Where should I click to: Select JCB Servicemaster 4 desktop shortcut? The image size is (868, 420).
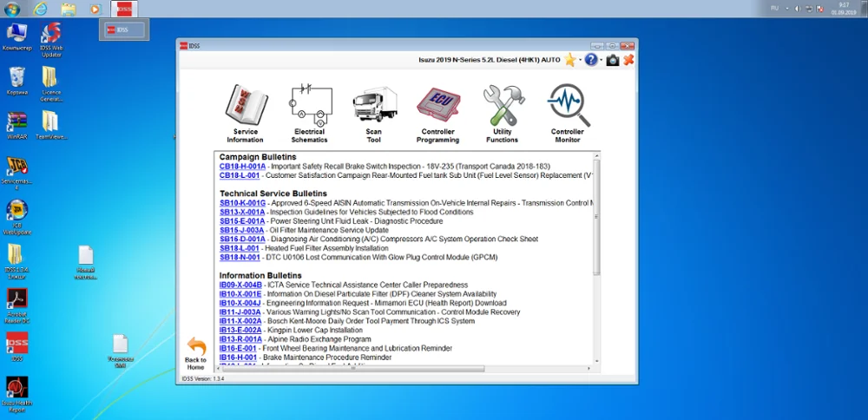[x=17, y=174]
